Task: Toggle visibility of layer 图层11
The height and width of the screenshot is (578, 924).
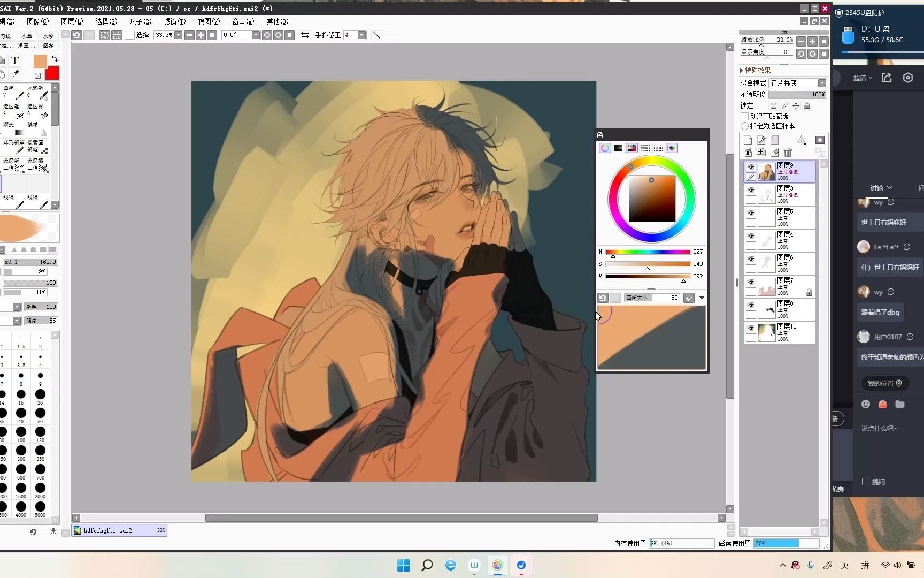Action: click(751, 328)
